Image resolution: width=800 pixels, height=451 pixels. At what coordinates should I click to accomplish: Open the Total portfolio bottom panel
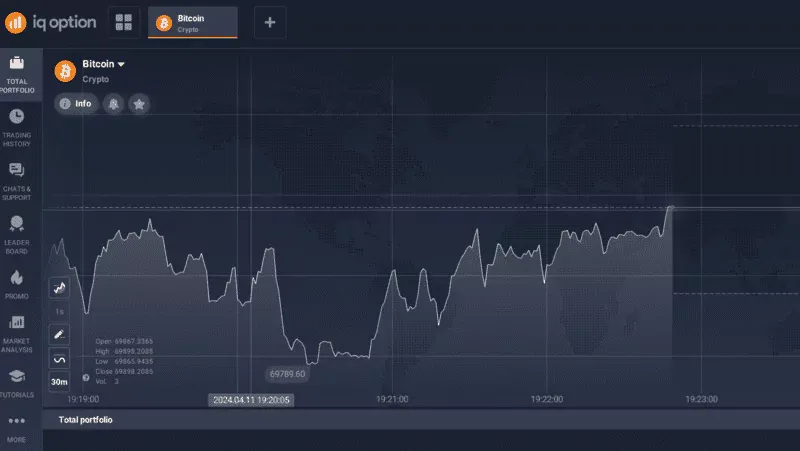pos(421,420)
